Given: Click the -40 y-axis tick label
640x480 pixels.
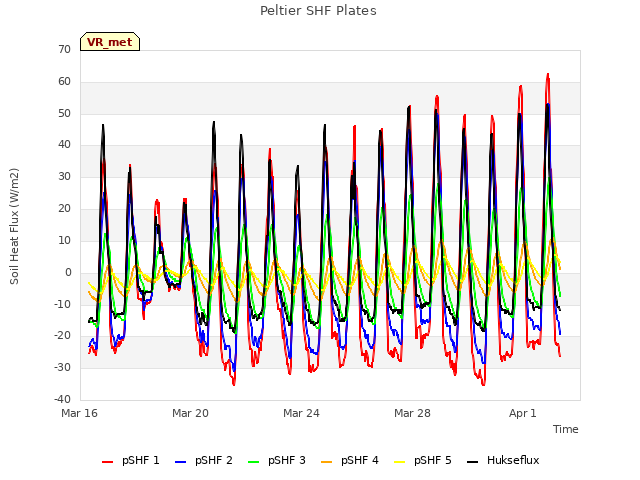Looking at the screenshot, I should (x=63, y=399).
